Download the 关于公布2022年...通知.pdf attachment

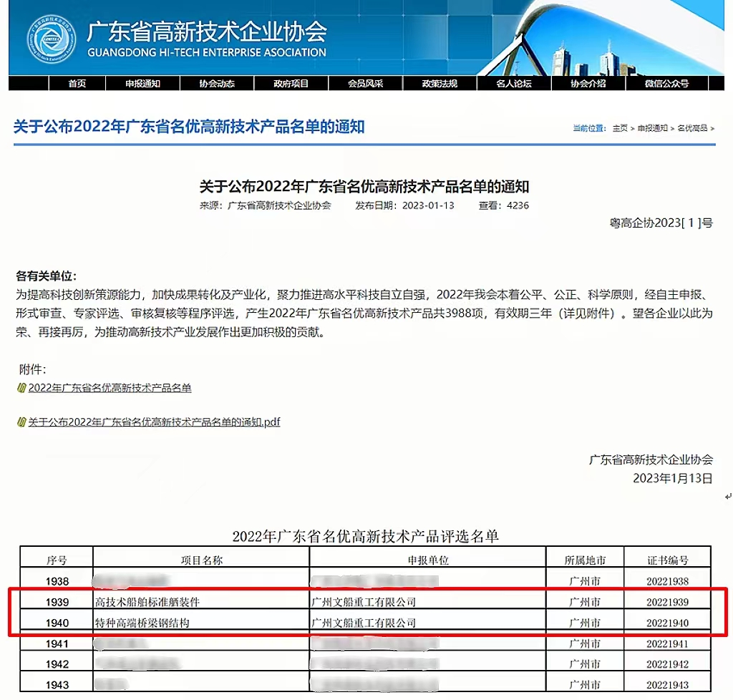click(x=154, y=422)
